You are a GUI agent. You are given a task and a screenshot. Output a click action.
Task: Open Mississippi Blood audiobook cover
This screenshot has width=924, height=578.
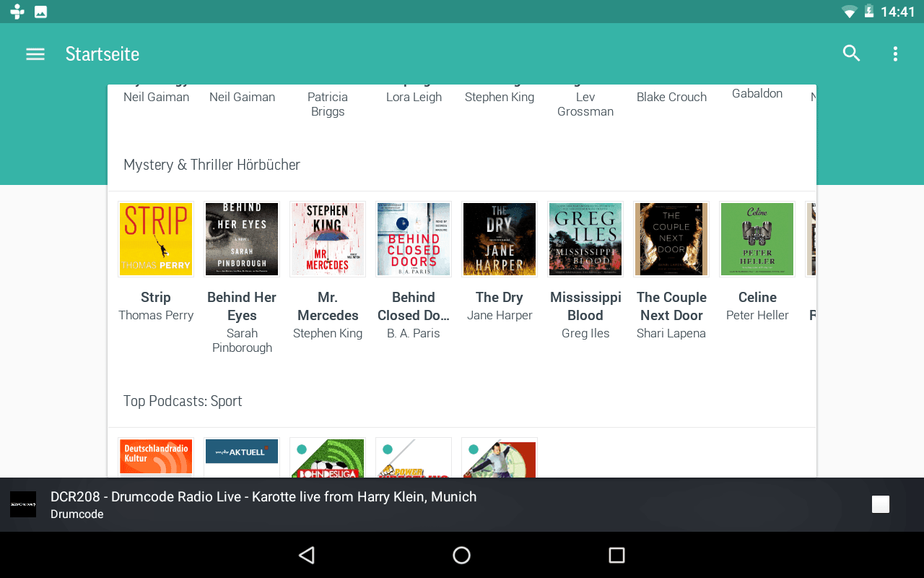click(585, 239)
